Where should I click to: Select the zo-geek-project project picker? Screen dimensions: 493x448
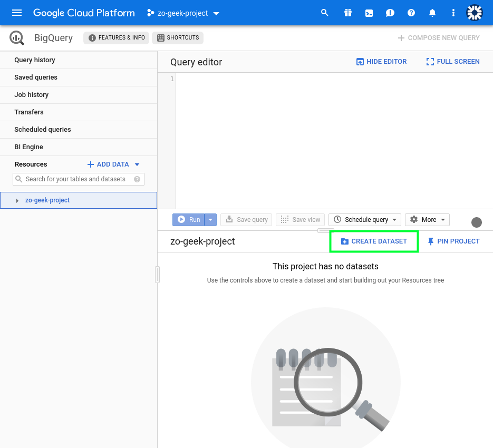(x=183, y=13)
